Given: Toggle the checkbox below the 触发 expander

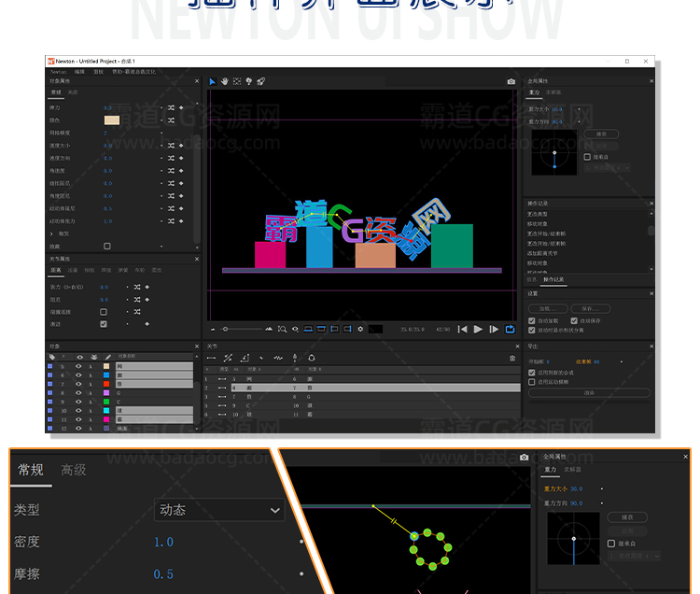Looking at the screenshot, I should (107, 246).
